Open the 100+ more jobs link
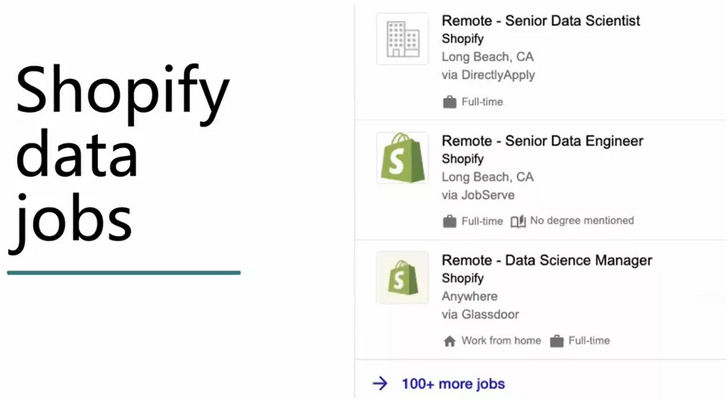 [x=453, y=383]
